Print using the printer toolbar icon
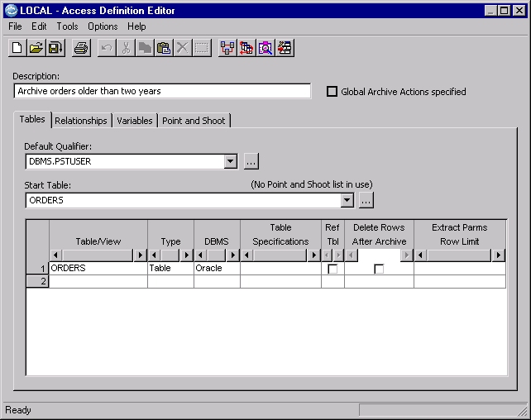Image resolution: width=531 pixels, height=420 pixels. click(x=81, y=48)
